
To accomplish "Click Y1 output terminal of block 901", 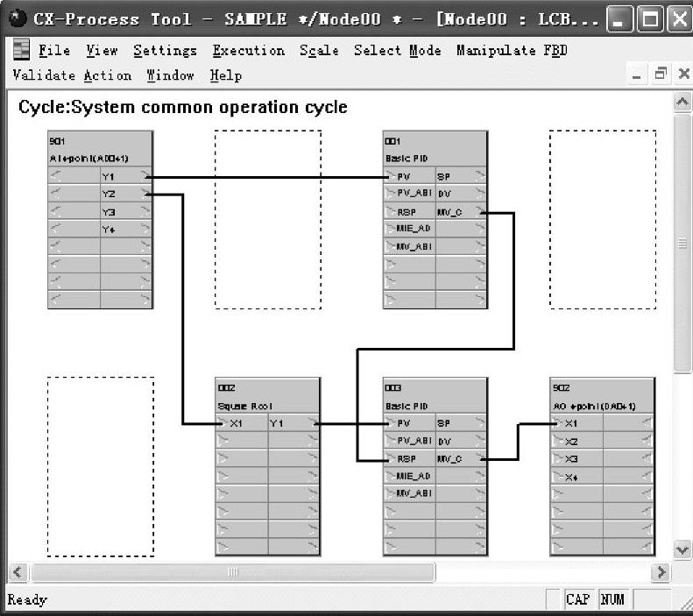I will tap(126, 176).
